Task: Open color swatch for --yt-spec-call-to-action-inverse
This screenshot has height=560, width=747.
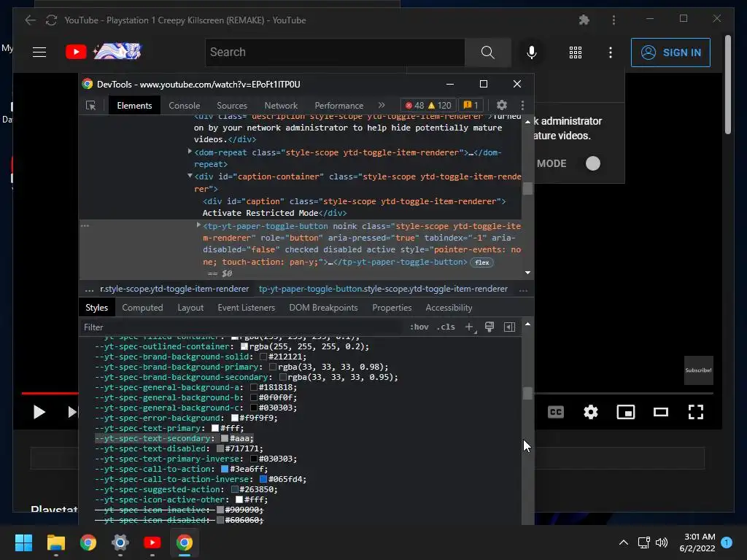Action: 263,479
